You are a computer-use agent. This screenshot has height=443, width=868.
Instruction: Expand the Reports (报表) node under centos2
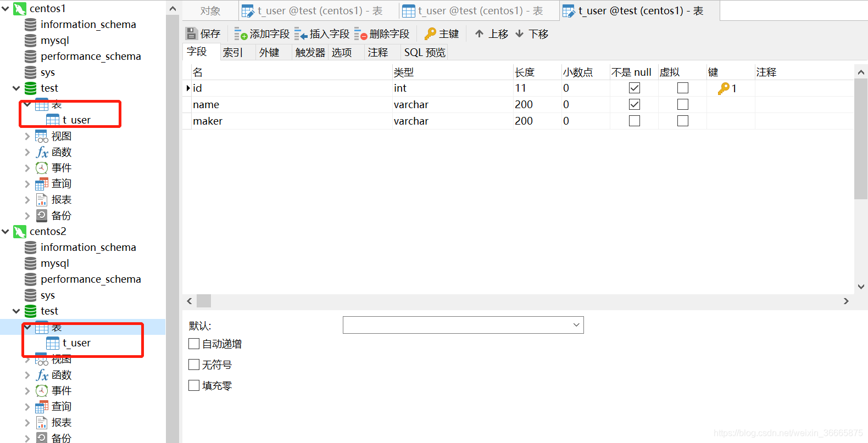coord(27,422)
